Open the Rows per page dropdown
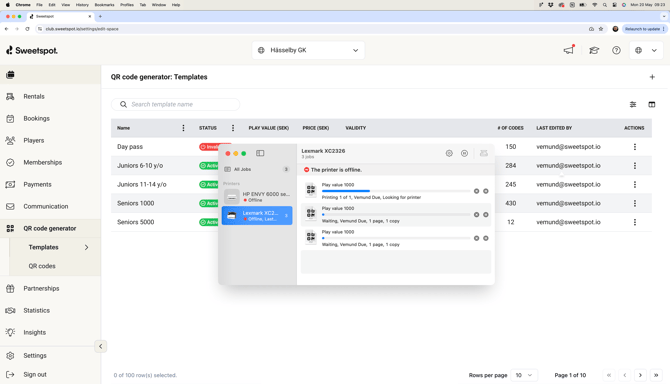The height and width of the screenshot is (384, 670). click(524, 375)
